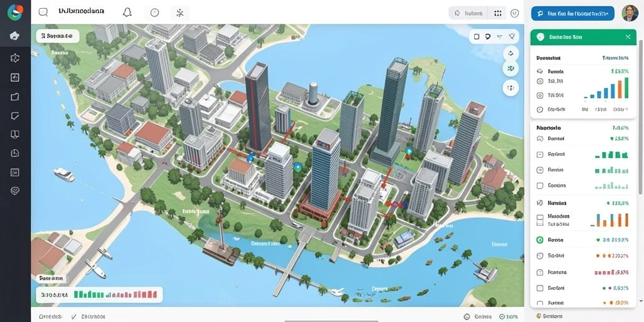Open the home icon in the dark sidebar
This screenshot has width=644, height=322.
(15, 36)
